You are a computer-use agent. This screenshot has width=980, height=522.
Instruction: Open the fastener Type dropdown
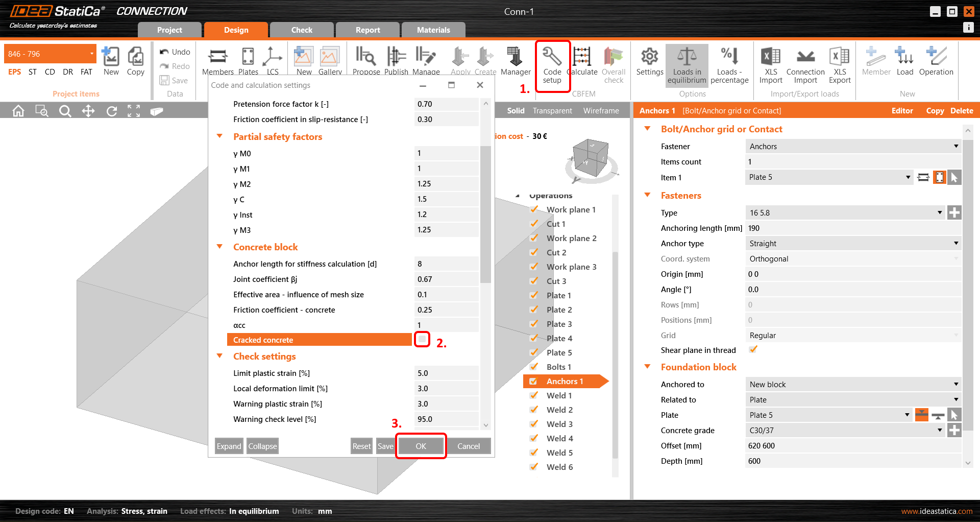(x=845, y=213)
